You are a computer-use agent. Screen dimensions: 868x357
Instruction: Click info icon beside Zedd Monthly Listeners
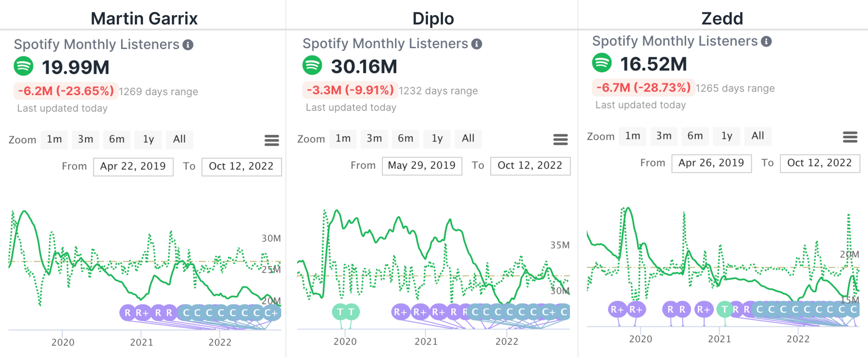point(766,41)
